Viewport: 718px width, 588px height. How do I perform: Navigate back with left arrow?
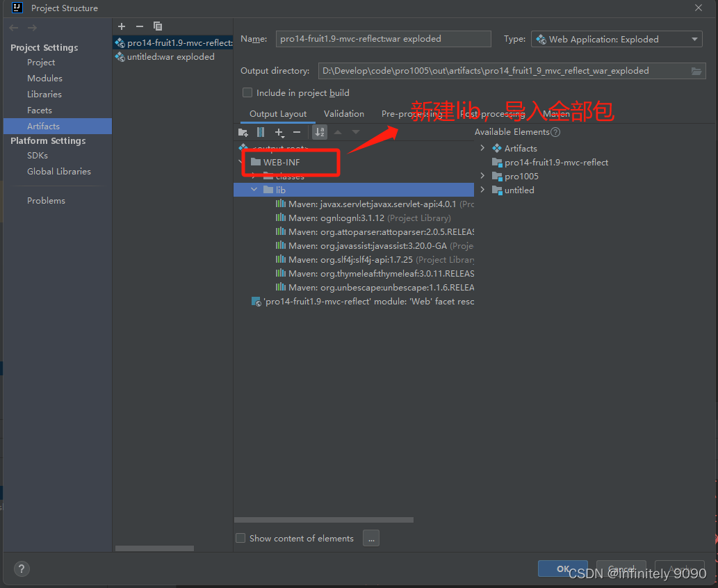[14, 28]
